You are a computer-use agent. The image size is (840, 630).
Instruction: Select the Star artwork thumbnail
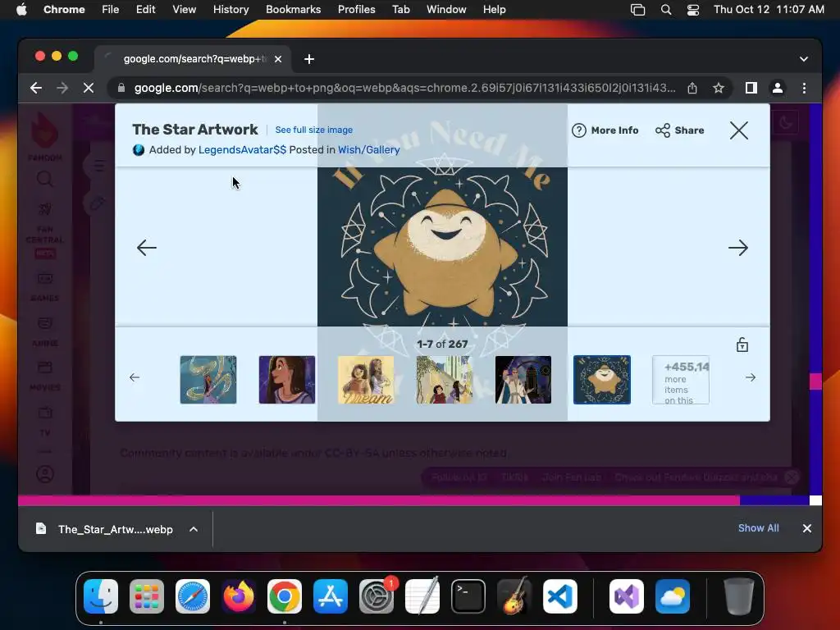coord(602,380)
